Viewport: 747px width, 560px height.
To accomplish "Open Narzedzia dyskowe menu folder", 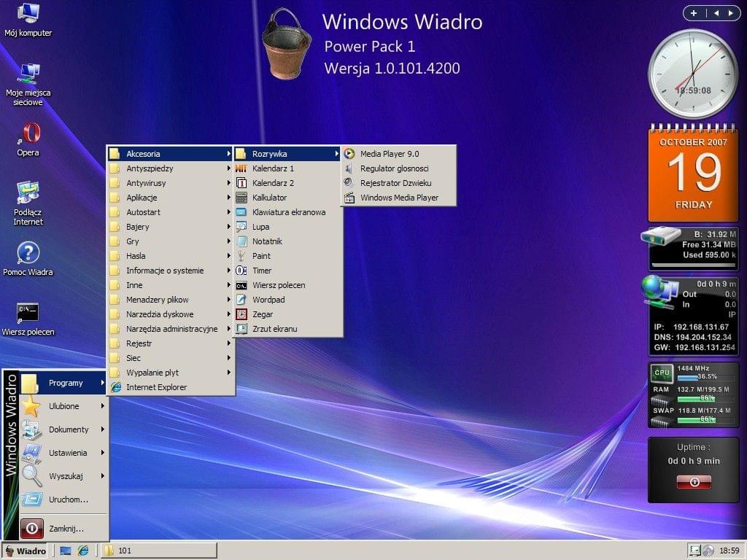I will tap(171, 314).
